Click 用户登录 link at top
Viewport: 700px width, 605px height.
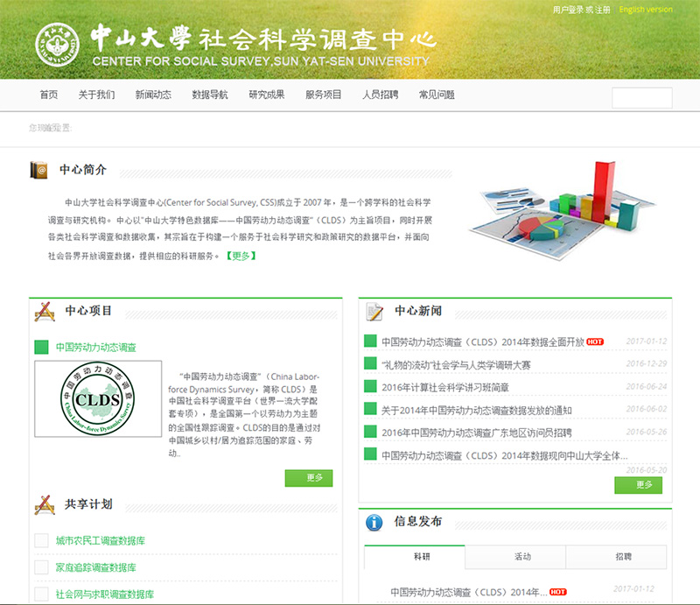(568, 10)
